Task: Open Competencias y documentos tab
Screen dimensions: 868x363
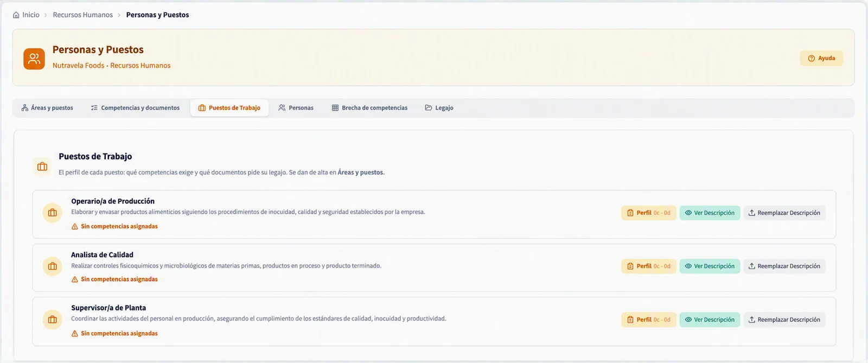Action: click(135, 108)
